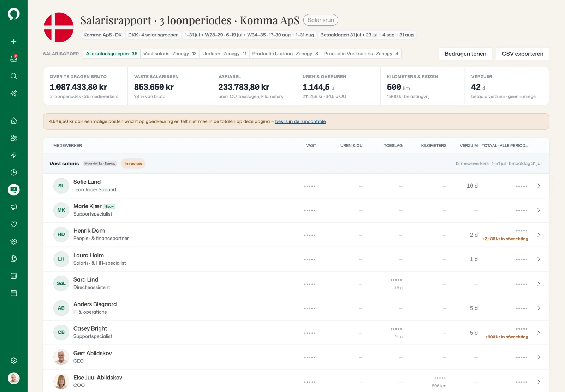Click the calendar icon in the sidebar
Image resolution: width=565 pixels, height=392 pixels.
click(x=14, y=293)
